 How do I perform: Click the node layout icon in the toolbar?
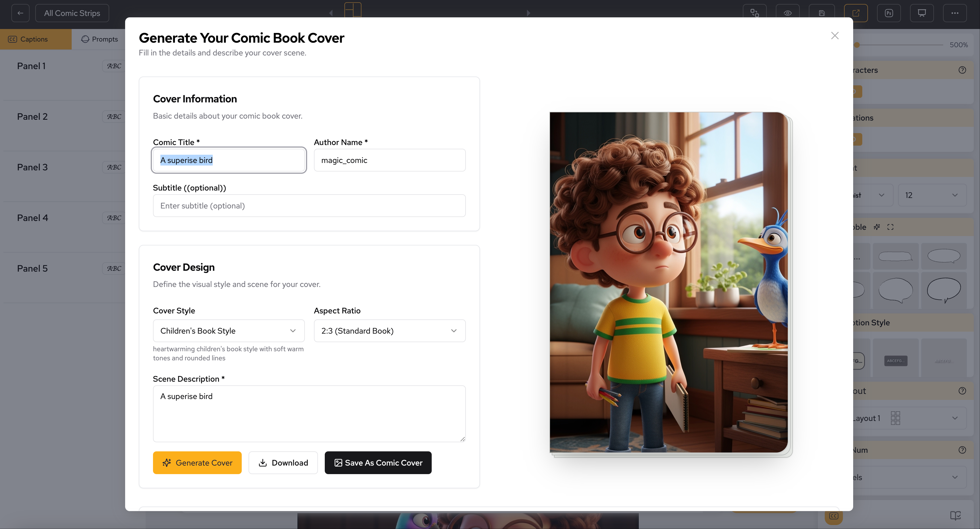755,13
